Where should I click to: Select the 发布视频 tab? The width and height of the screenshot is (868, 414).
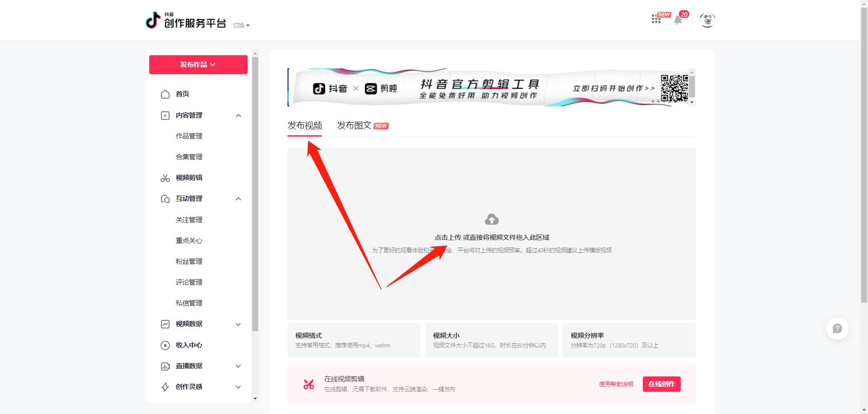[x=304, y=125]
